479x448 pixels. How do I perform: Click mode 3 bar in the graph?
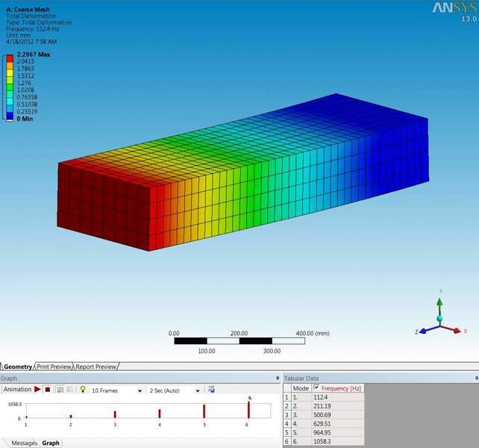pos(115,414)
